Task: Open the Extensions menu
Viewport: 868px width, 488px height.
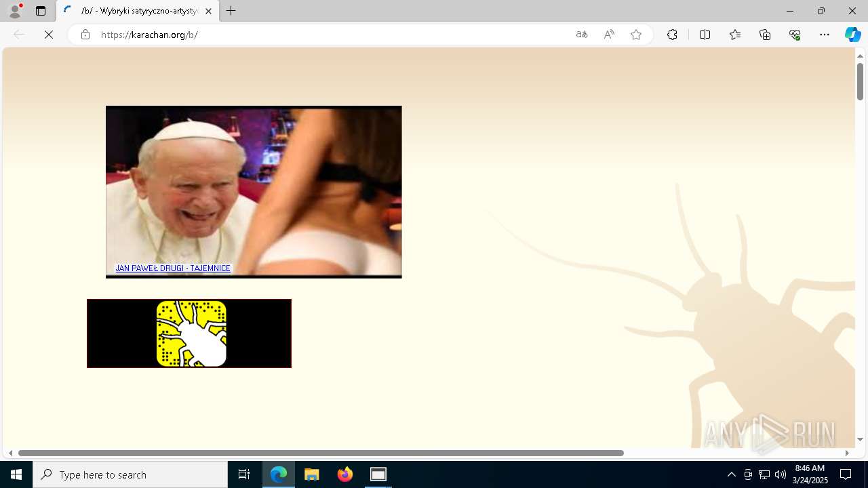Action: [x=672, y=35]
